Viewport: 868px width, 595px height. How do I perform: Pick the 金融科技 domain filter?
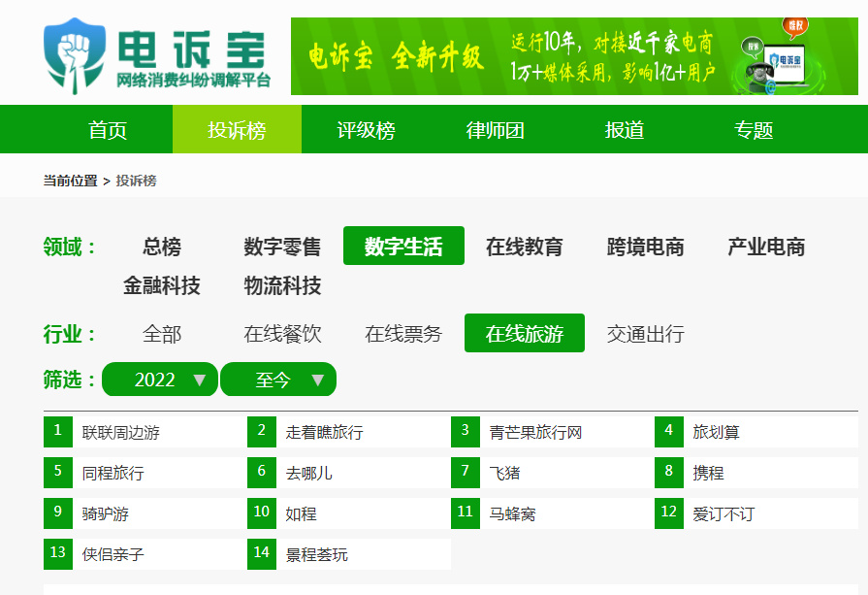point(162,285)
